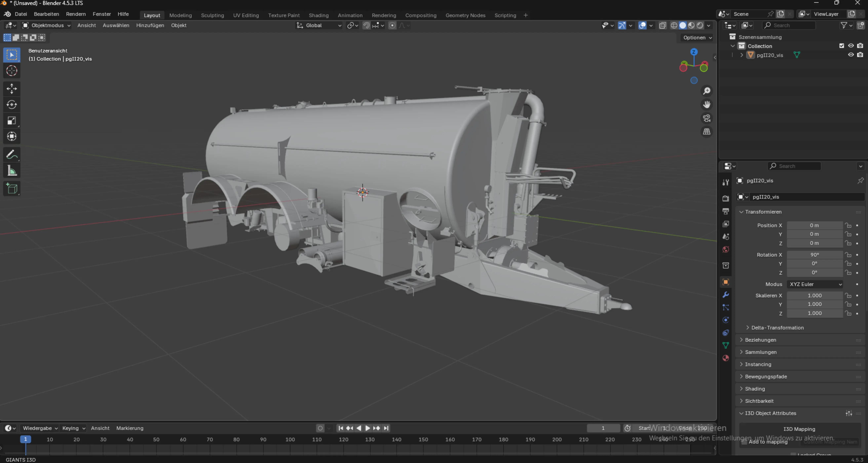Activate the Move tool
Screen dimensions: 868x463
12,89
